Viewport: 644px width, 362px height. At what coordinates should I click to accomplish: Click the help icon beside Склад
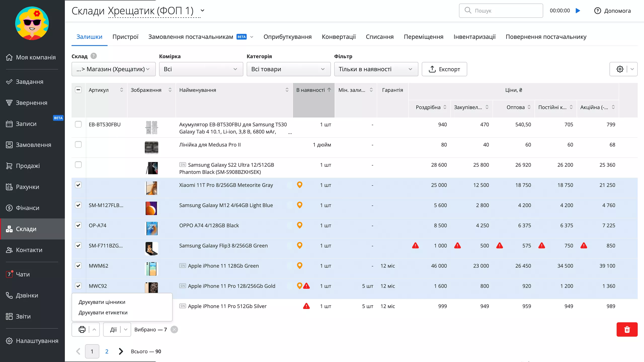coord(94,56)
